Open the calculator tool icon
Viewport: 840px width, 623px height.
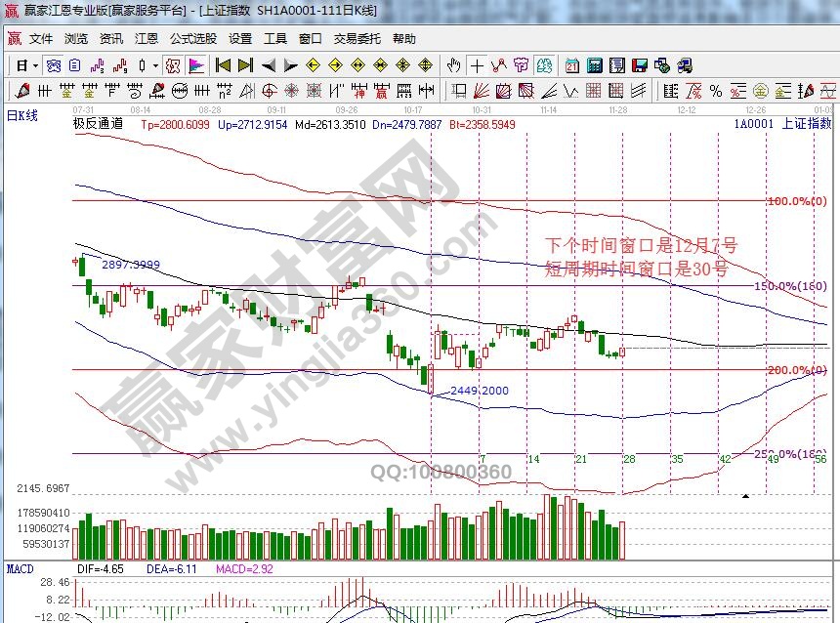click(594, 65)
